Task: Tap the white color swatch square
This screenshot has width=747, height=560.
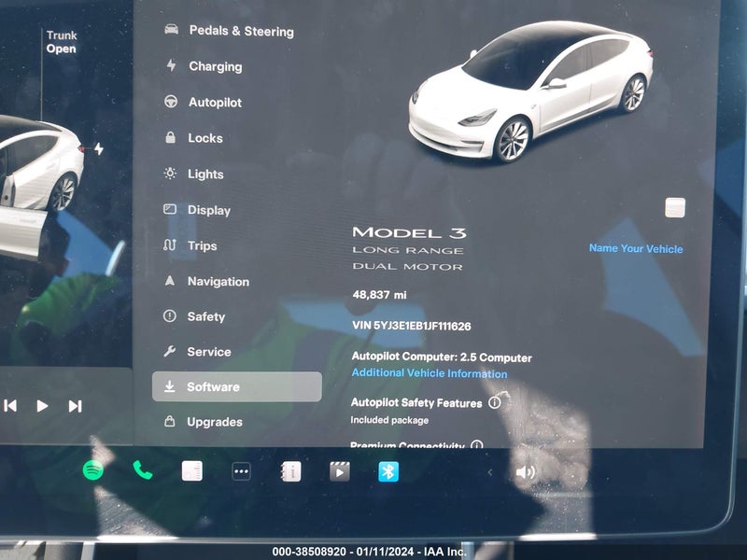Action: click(675, 207)
